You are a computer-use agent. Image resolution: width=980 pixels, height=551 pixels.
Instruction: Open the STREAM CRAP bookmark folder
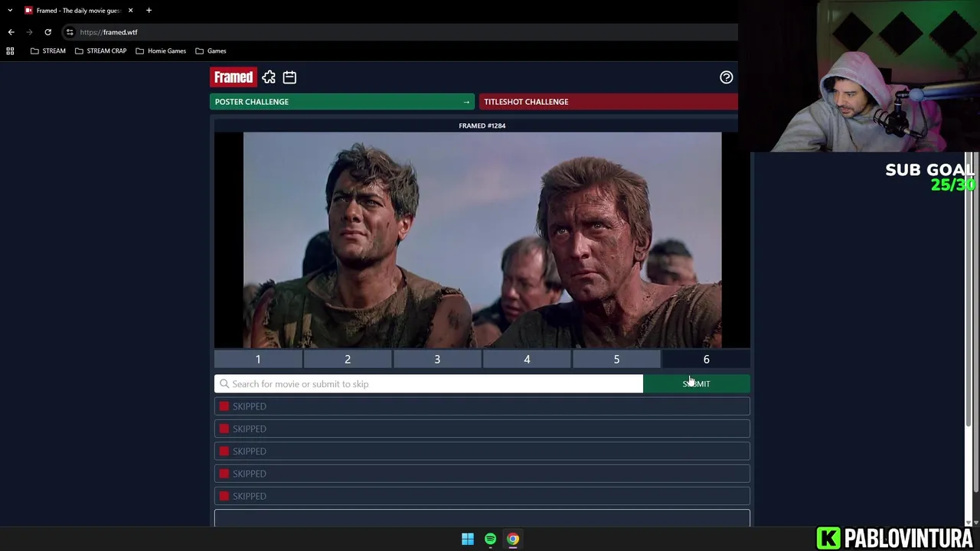(100, 51)
